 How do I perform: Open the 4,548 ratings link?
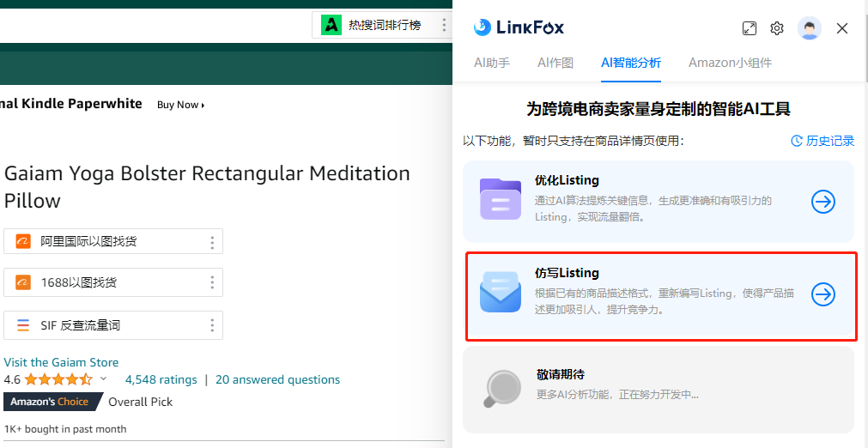(x=161, y=379)
